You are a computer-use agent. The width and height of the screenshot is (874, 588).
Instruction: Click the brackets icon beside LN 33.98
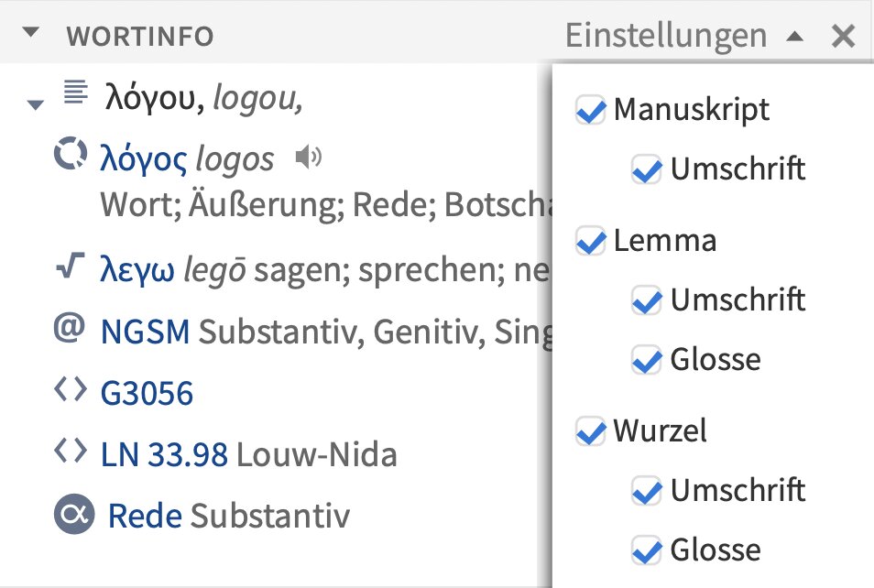(x=71, y=451)
